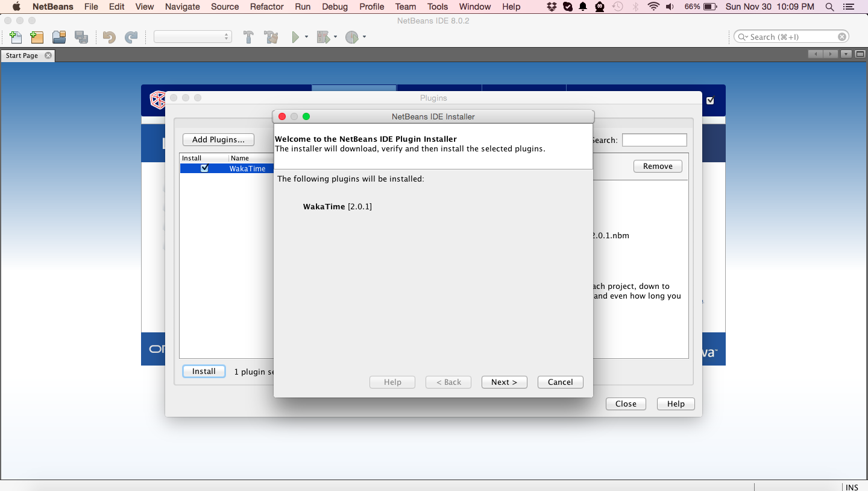
Task: Expand the Run Project dropdown arrow
Action: [x=306, y=37]
